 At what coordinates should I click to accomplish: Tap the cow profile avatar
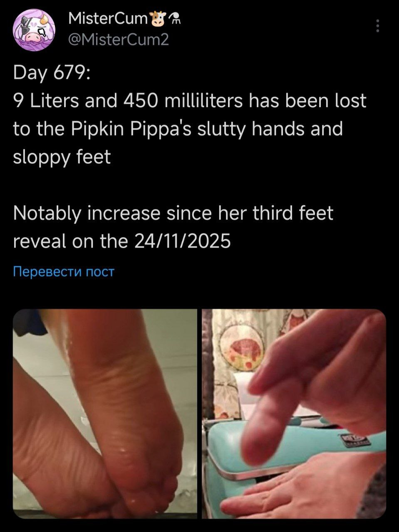35,30
